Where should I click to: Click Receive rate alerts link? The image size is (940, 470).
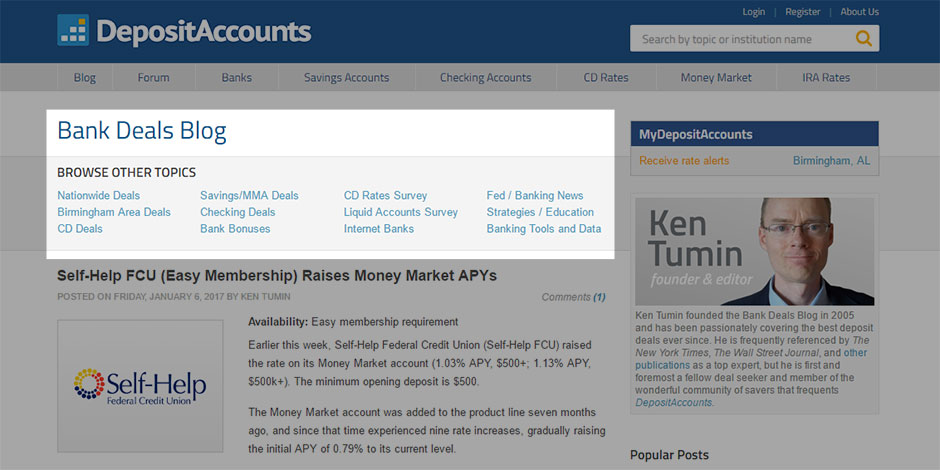(x=684, y=161)
